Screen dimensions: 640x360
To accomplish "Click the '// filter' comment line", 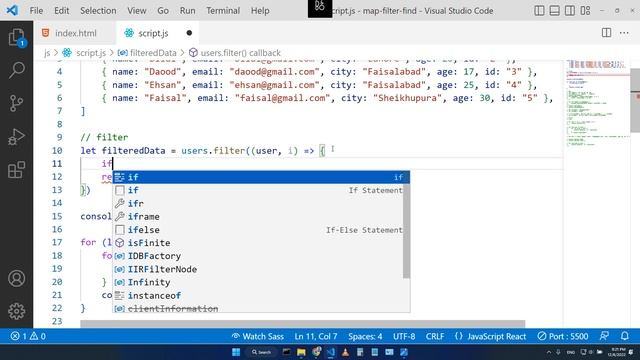I will click(x=104, y=138).
